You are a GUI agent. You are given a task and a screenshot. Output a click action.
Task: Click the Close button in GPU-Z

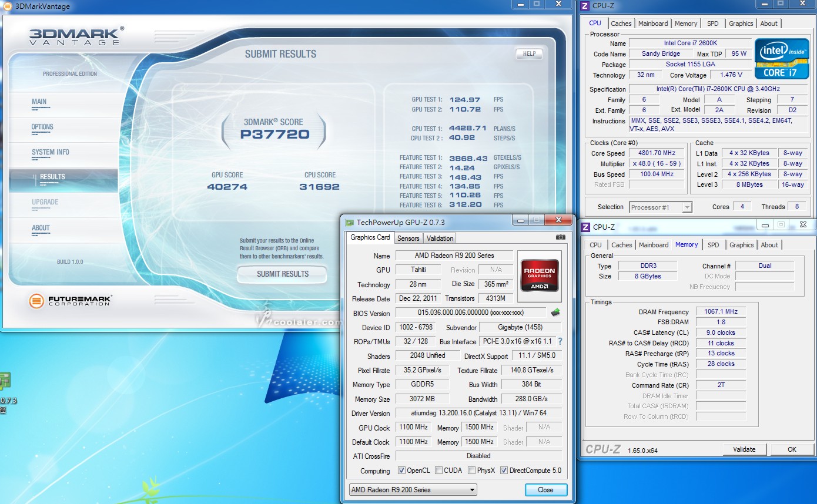[x=545, y=490]
